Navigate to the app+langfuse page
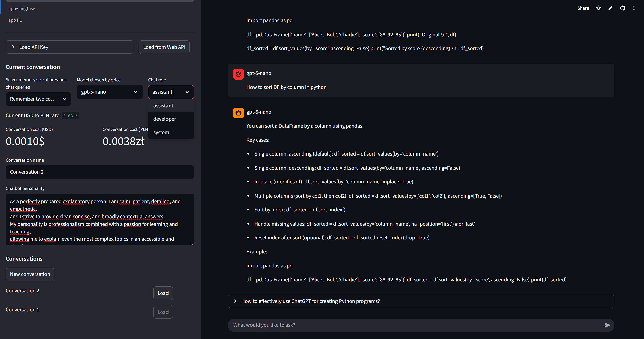 pos(22,9)
